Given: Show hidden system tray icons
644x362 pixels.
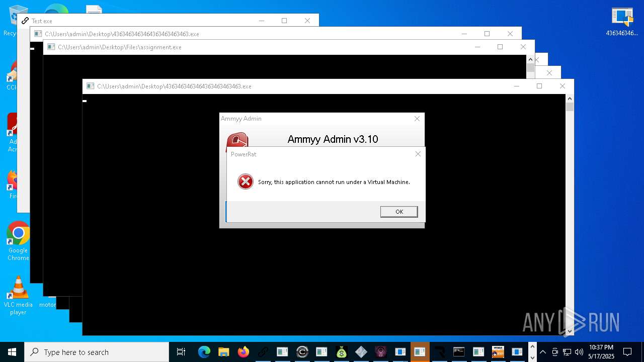Looking at the screenshot, I should coord(543,352).
